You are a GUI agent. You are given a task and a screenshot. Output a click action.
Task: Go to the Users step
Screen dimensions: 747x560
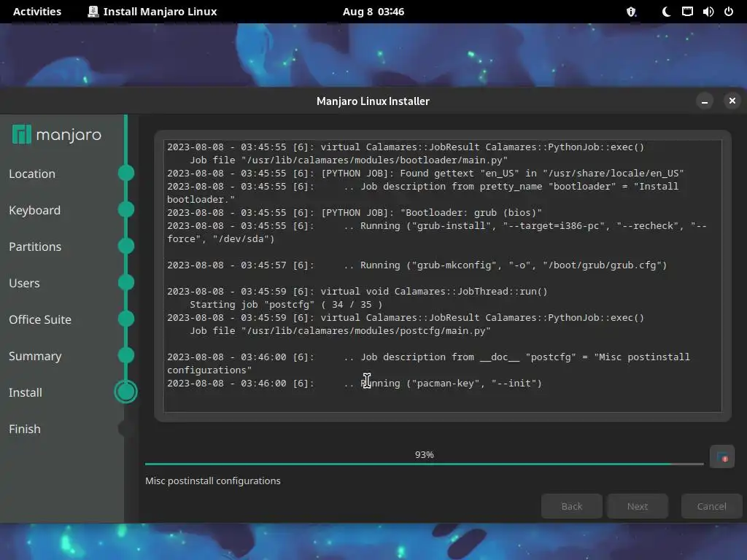click(24, 283)
